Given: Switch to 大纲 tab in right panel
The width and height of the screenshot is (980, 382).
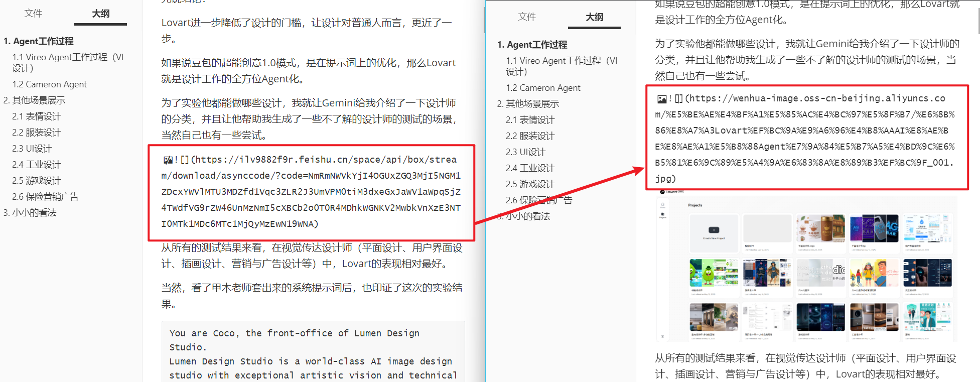Looking at the screenshot, I should (x=594, y=17).
